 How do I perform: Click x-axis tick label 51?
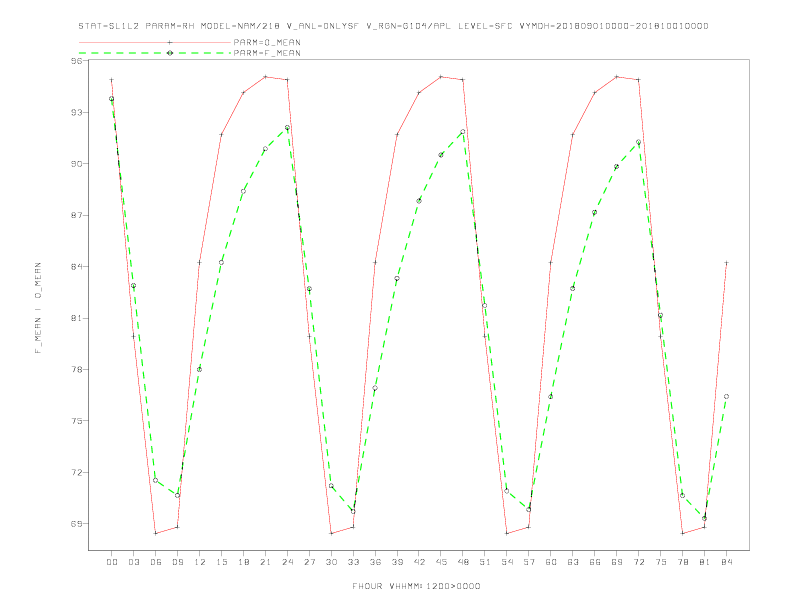[485, 562]
